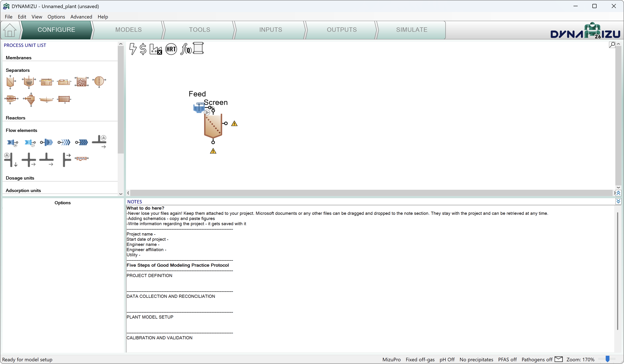Image resolution: width=624 pixels, height=364 pixels.
Task: Click the HRT circle icon
Action: click(171, 49)
